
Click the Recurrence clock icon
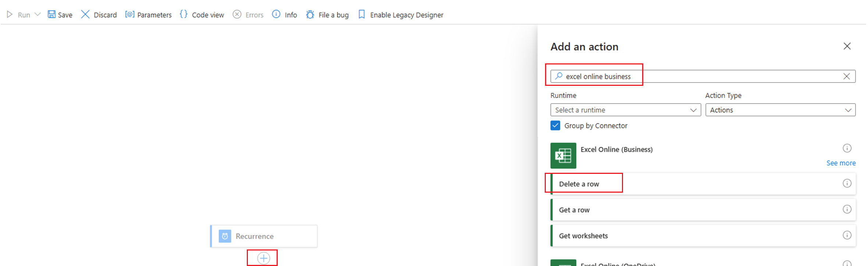(x=225, y=236)
